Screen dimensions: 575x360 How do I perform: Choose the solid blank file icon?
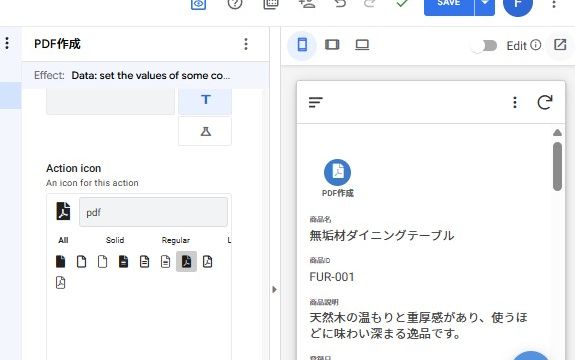click(61, 261)
